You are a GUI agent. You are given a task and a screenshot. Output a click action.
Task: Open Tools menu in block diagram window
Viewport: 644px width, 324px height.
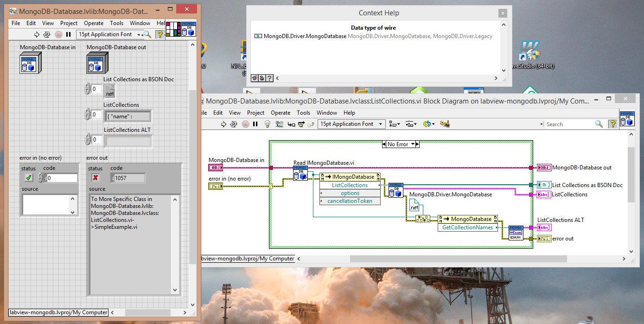pyautogui.click(x=303, y=113)
